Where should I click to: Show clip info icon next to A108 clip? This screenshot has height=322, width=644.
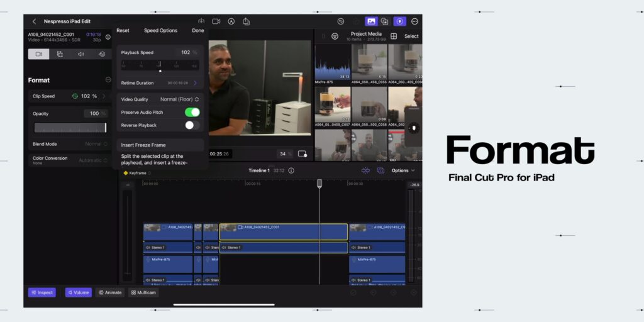108,37
